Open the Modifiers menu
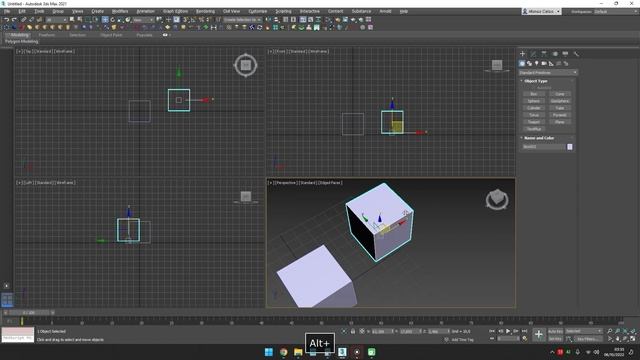The image size is (640, 360). click(x=120, y=11)
